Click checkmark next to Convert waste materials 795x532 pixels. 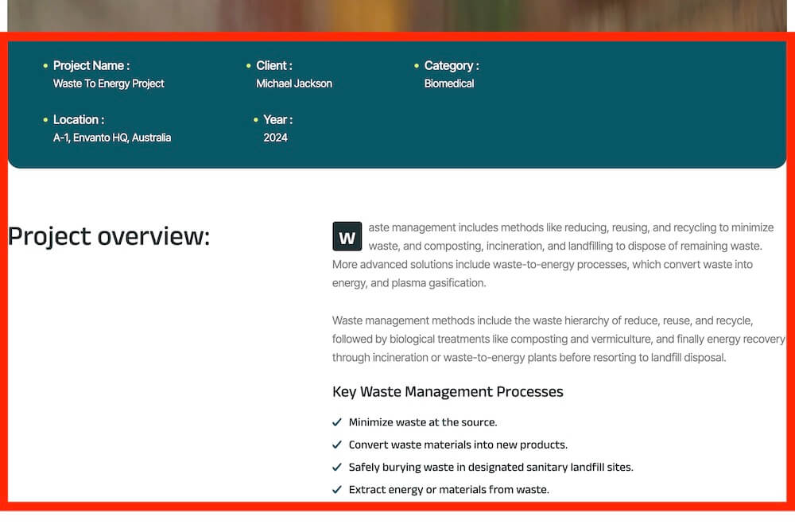coord(336,445)
